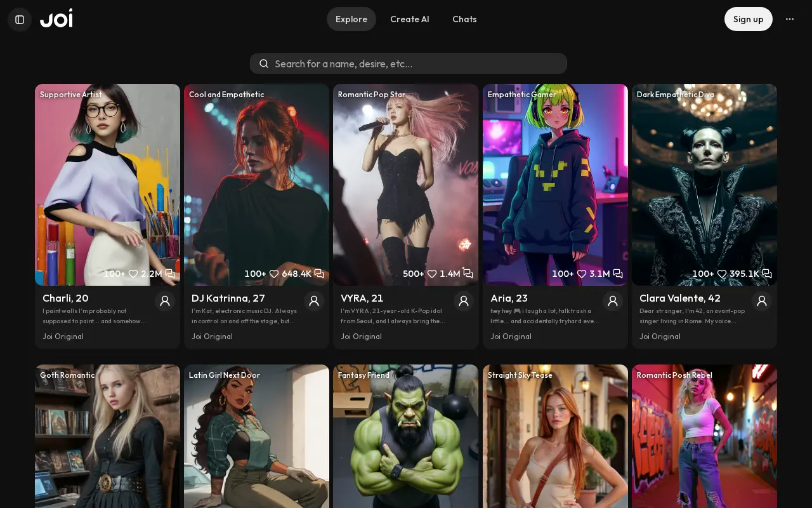Click the heart icon on Aria's card
This screenshot has width=812, height=508.
(x=582, y=274)
